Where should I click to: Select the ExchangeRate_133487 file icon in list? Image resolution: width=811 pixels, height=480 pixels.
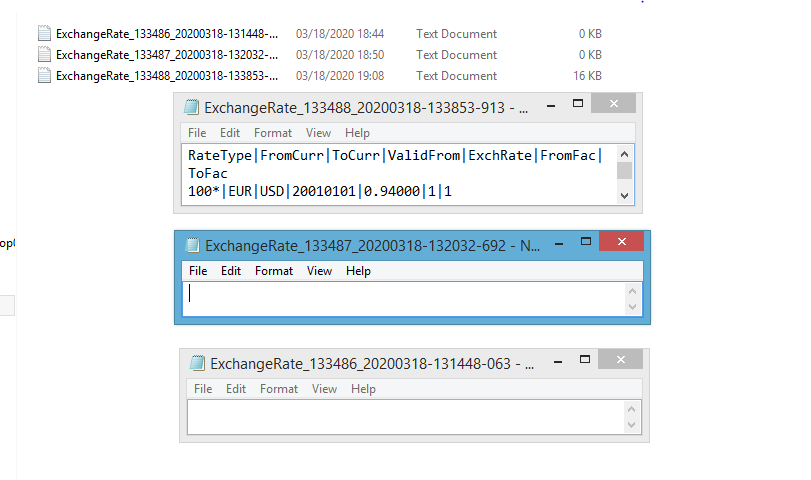[x=44, y=55]
